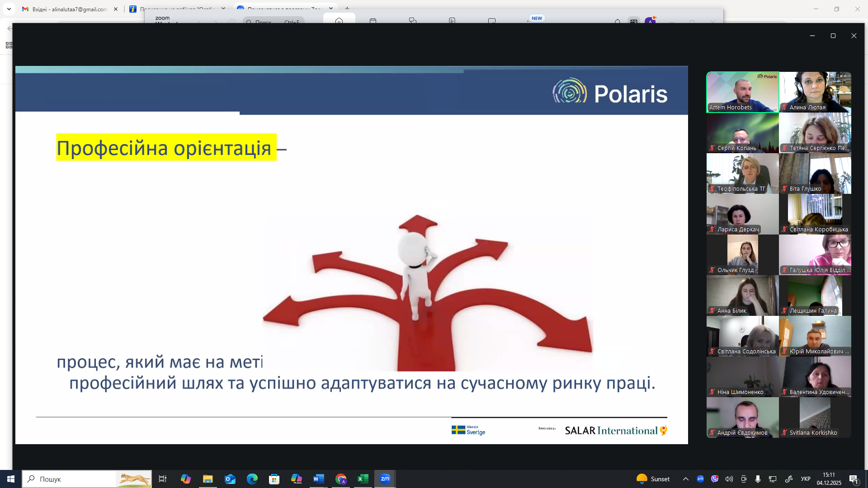Screen dimensions: 868x488
Task: Open Google Chrome taskbar icon
Action: [x=341, y=479]
